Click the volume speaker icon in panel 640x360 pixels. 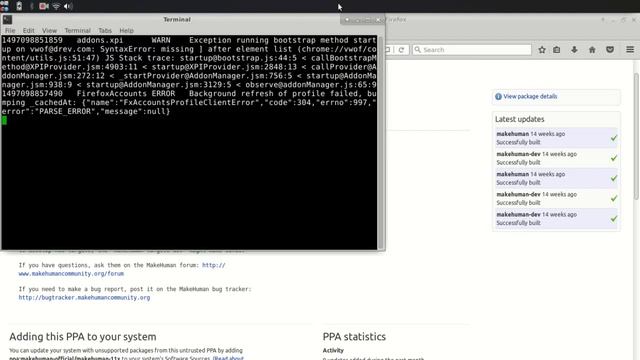[68, 6]
